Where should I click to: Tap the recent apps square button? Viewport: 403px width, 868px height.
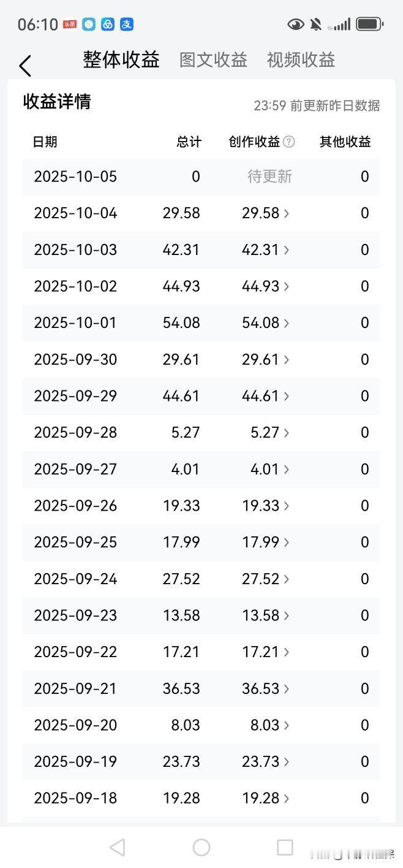pos(285,847)
